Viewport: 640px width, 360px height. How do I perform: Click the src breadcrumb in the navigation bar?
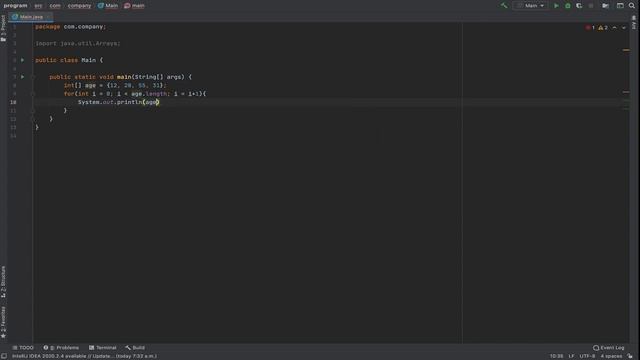pos(38,6)
